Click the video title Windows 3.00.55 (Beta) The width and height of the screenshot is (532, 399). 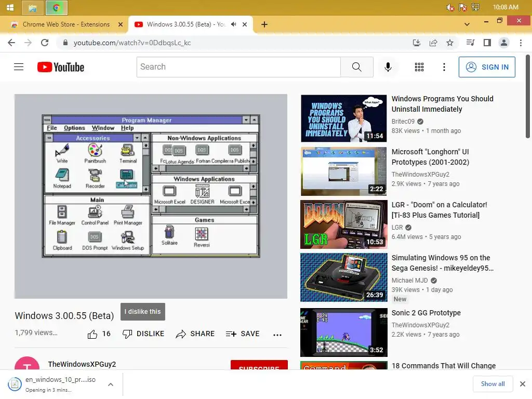(64, 316)
